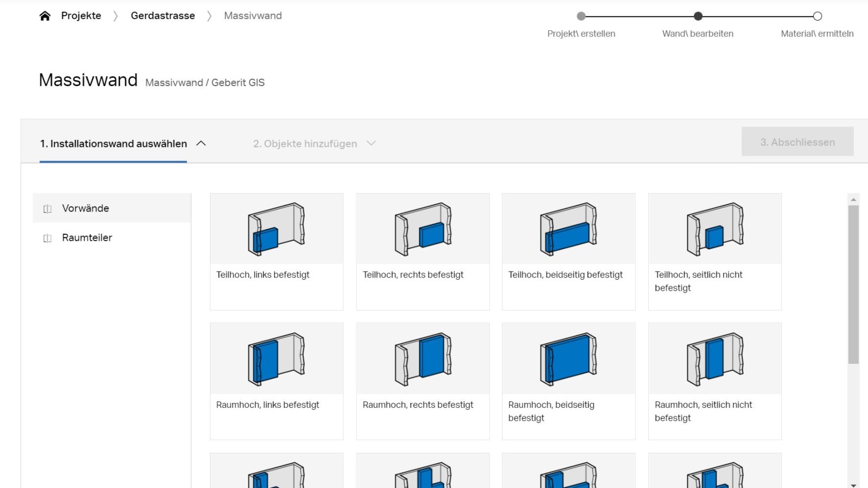Open the Projekte breadcrumb link
Screen dimensions: 868x488
click(x=81, y=15)
